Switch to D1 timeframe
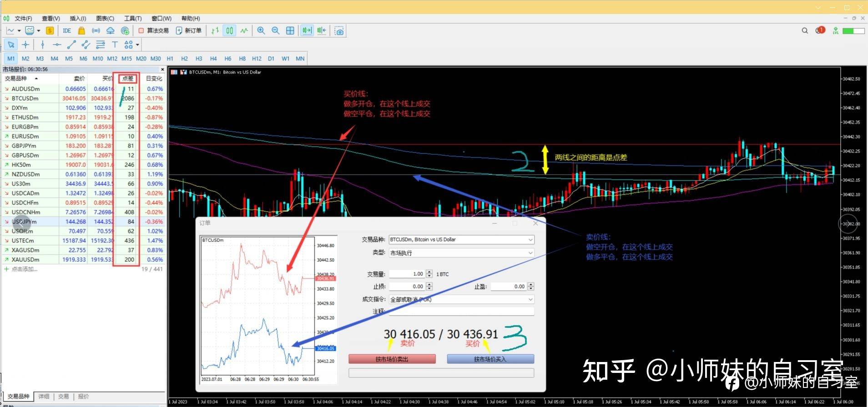The image size is (868, 407). point(271,59)
